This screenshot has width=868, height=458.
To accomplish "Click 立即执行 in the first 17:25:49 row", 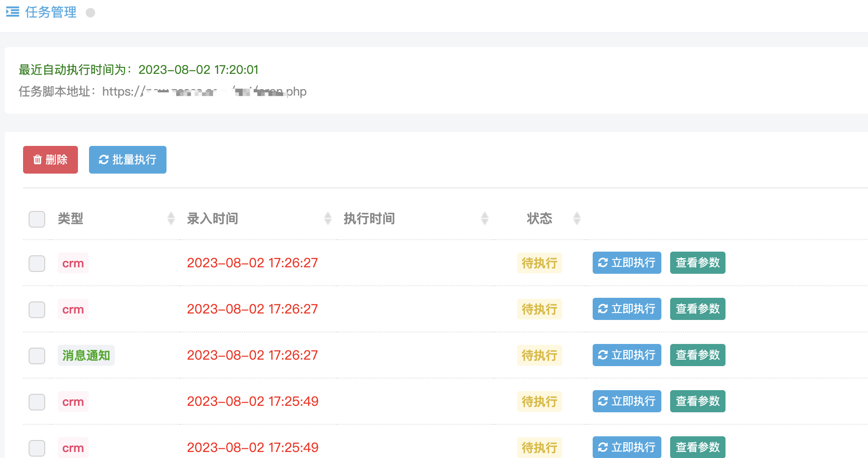I will (627, 401).
